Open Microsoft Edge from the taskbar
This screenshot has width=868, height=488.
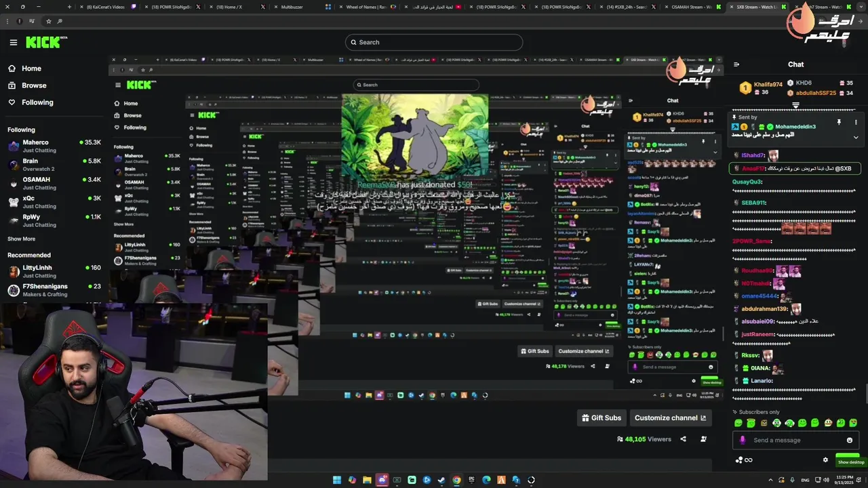[x=486, y=480]
